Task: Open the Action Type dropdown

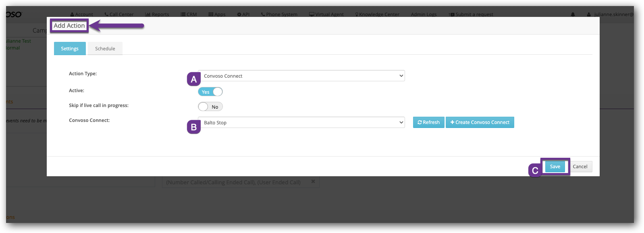Action: click(x=301, y=76)
